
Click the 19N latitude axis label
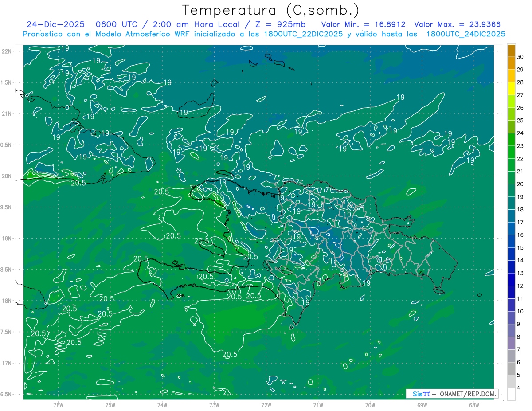pyautogui.click(x=8, y=239)
